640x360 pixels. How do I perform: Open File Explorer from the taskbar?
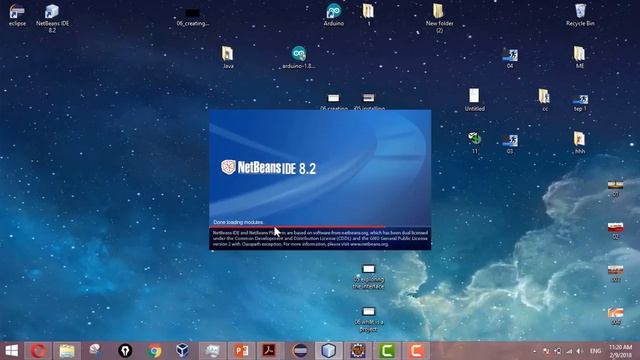[x=67, y=351]
